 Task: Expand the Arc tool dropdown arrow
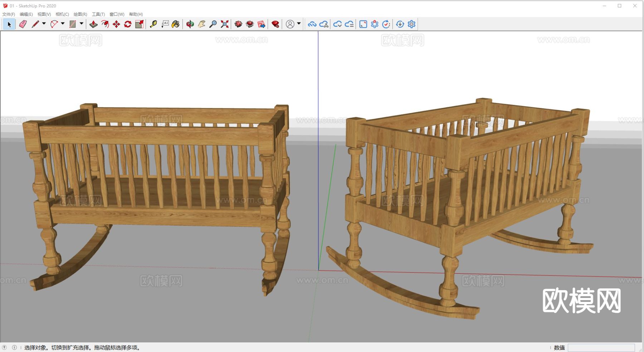pyautogui.click(x=63, y=24)
